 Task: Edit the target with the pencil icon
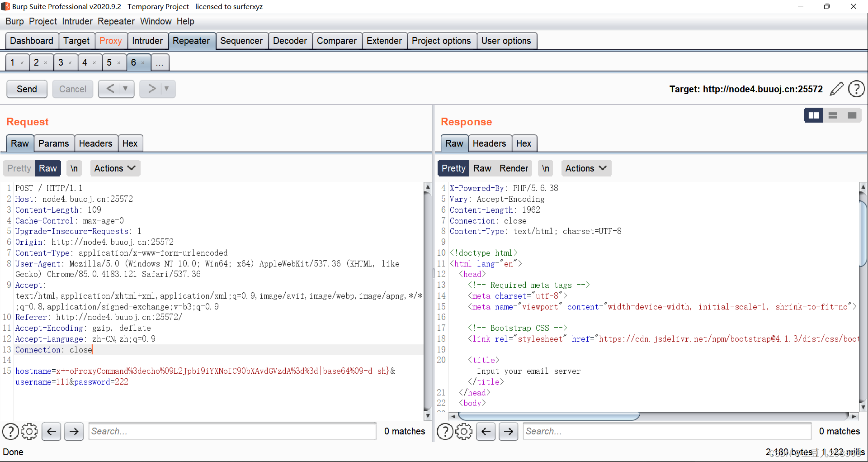[836, 89]
